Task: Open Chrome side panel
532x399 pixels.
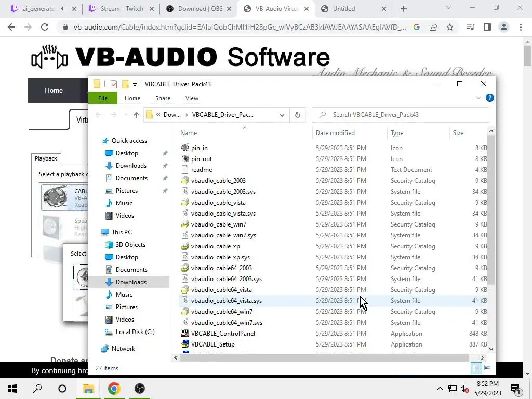Action: [487, 27]
